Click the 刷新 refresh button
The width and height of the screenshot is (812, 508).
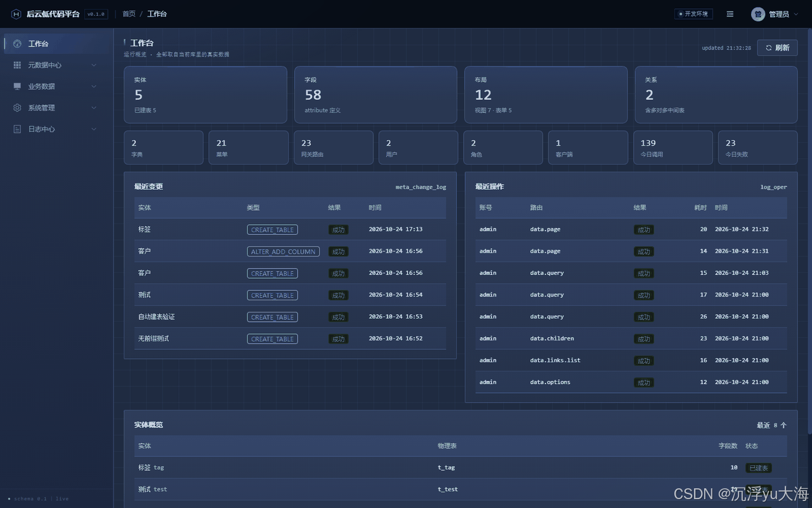point(777,48)
